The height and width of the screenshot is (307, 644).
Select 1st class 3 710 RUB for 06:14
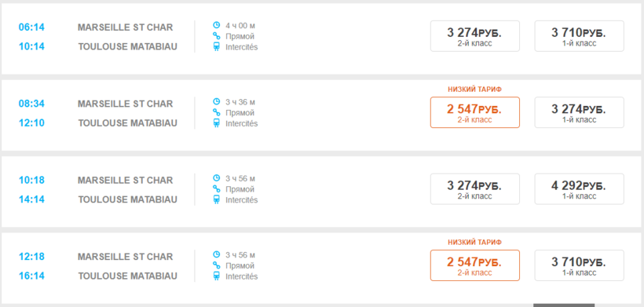coord(579,36)
